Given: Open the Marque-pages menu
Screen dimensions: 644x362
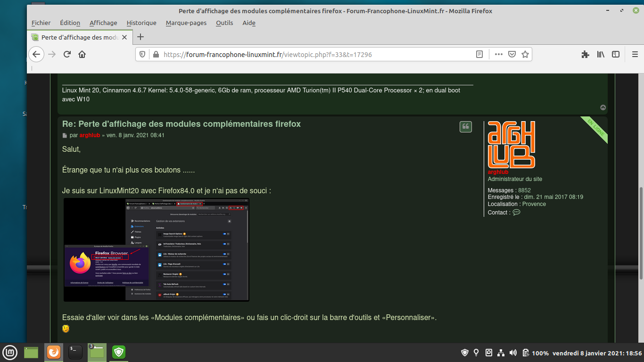Looking at the screenshot, I should [186, 23].
